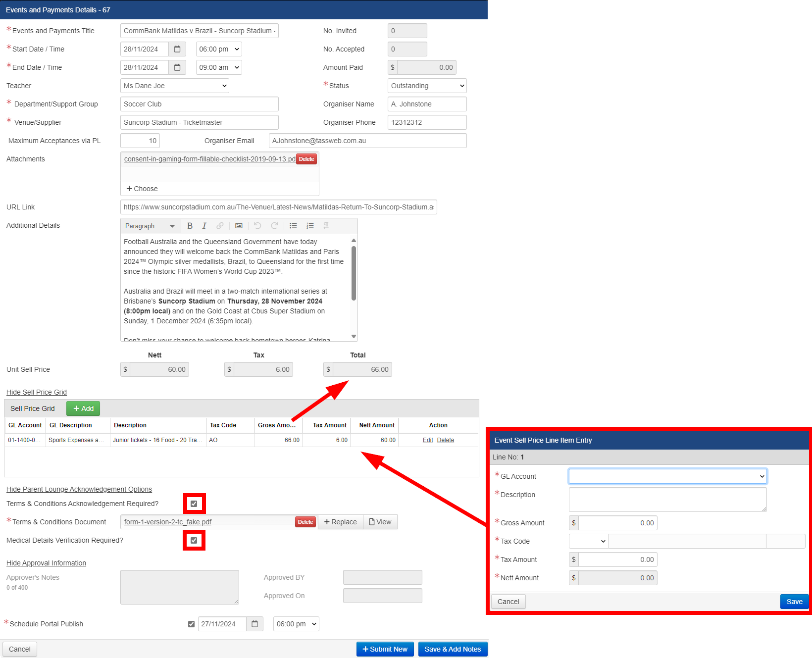
Task: Open the End Time 09:00 am dropdown
Action: (x=219, y=67)
